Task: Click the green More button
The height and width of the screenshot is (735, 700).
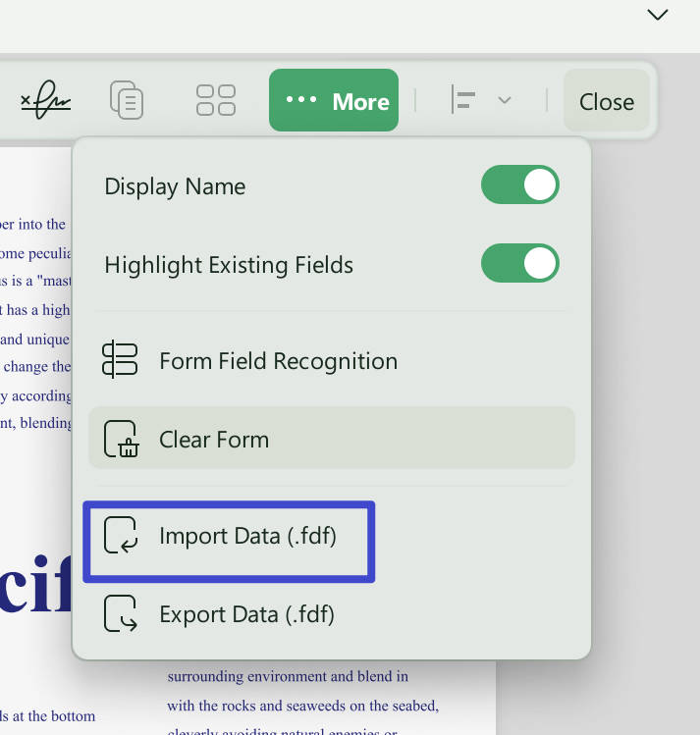Action: point(334,100)
